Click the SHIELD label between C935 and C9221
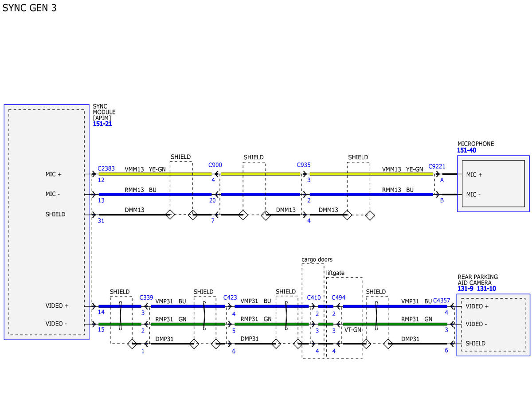The height and width of the screenshot is (411, 532). [358, 157]
